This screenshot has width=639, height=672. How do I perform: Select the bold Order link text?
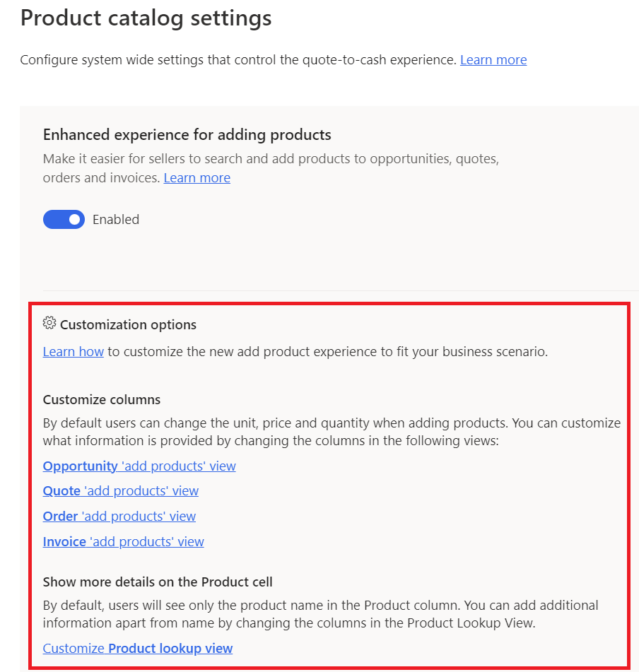(60, 516)
